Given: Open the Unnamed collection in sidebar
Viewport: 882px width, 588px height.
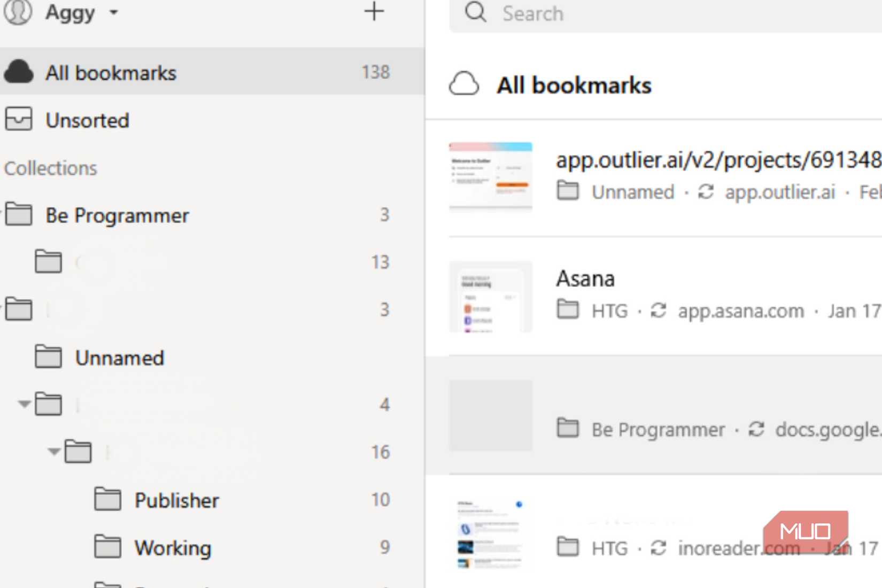Looking at the screenshot, I should (x=212, y=357).
